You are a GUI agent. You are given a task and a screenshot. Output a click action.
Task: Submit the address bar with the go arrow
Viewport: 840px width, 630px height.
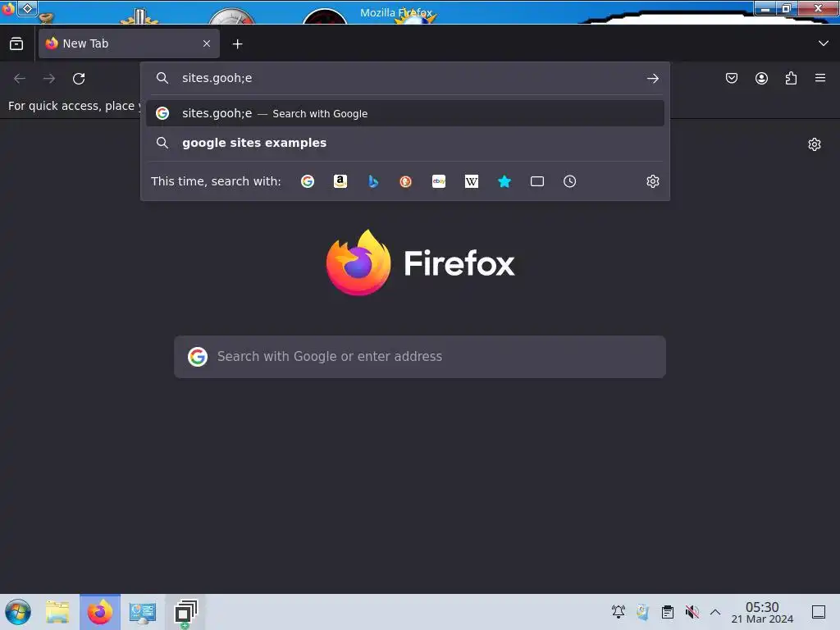(x=652, y=79)
